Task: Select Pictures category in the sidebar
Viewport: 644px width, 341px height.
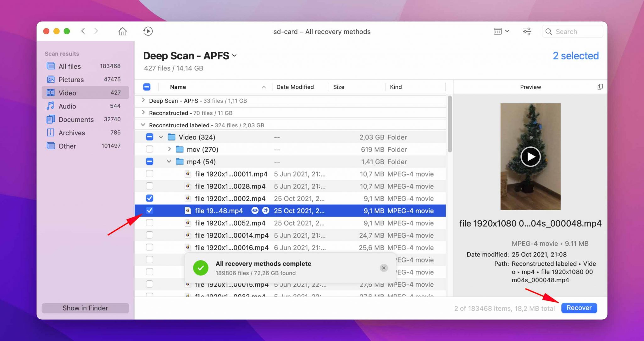Action: [85, 80]
